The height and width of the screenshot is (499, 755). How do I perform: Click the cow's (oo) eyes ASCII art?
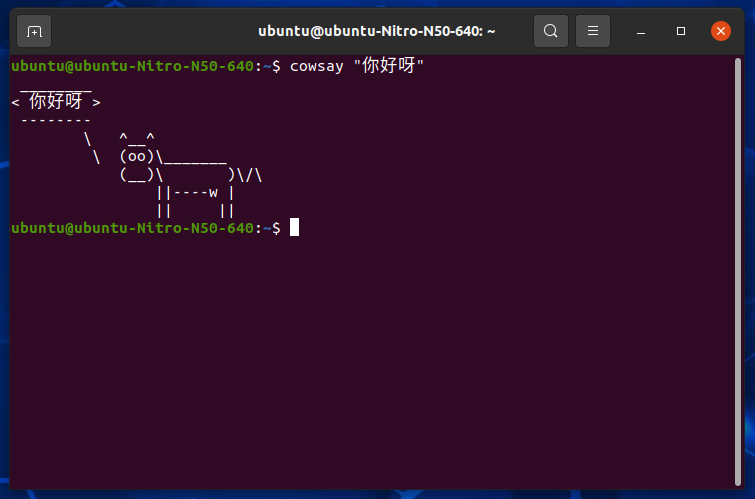pyautogui.click(x=137, y=156)
